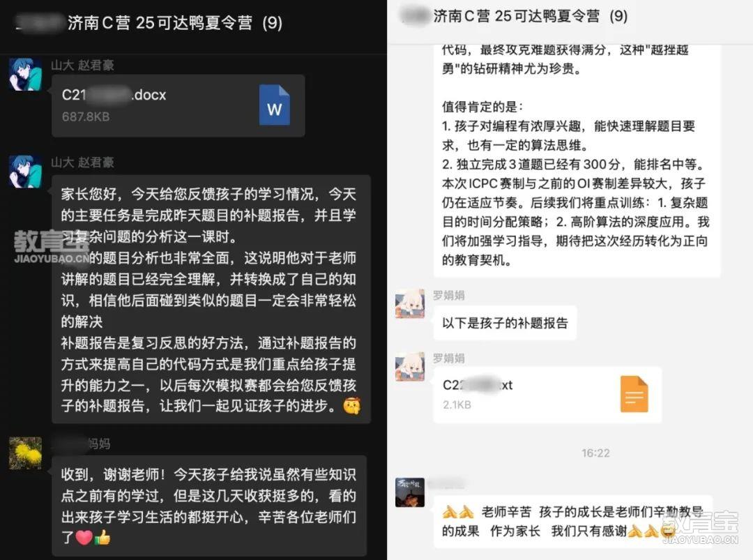Tap the dark avatar beside 老师辛苦 message
753x560 pixels.
tap(410, 493)
